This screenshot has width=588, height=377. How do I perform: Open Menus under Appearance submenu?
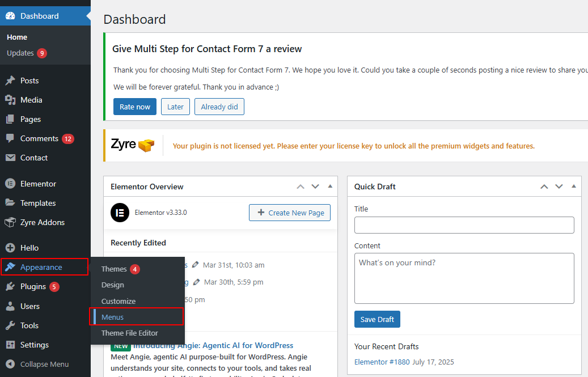pyautogui.click(x=112, y=317)
